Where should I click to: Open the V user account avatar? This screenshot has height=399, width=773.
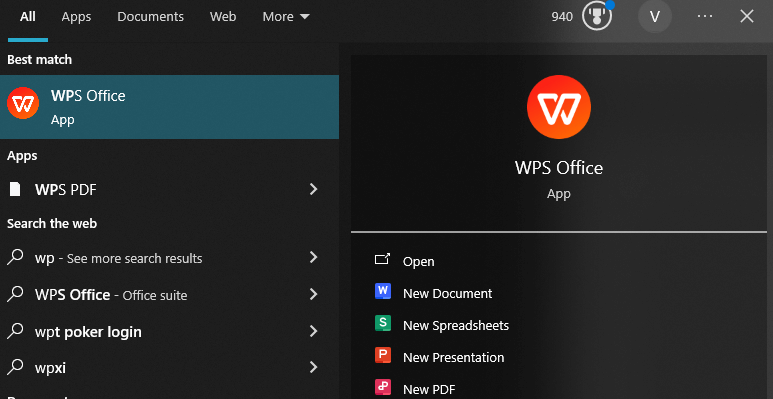pyautogui.click(x=655, y=17)
